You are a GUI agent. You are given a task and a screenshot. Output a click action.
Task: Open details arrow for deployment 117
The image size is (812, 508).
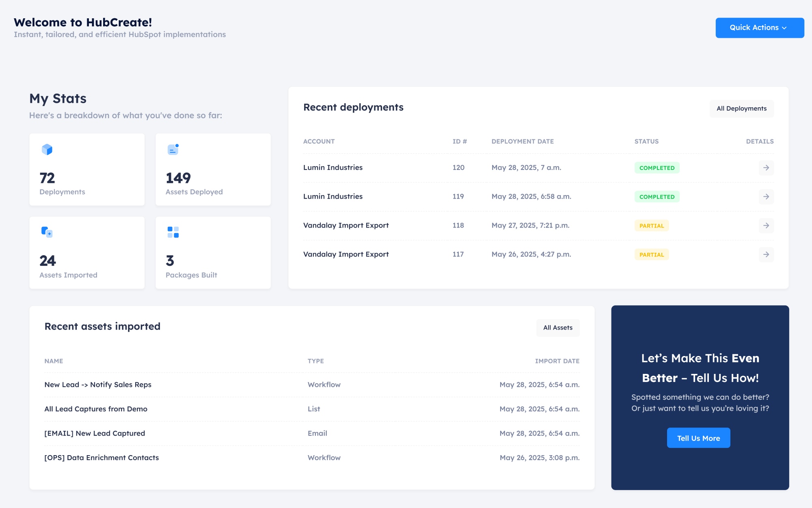pyautogui.click(x=766, y=254)
